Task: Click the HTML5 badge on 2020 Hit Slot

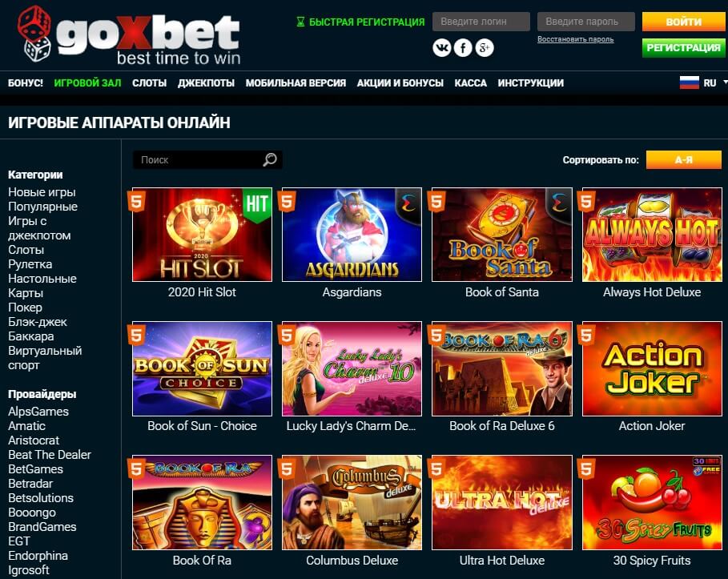Action: 136,202
